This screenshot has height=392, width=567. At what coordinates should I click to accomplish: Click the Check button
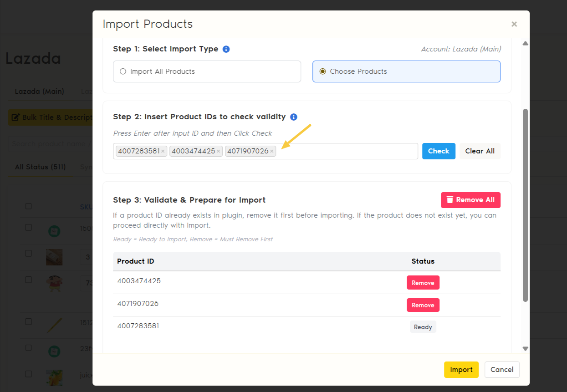coord(439,151)
